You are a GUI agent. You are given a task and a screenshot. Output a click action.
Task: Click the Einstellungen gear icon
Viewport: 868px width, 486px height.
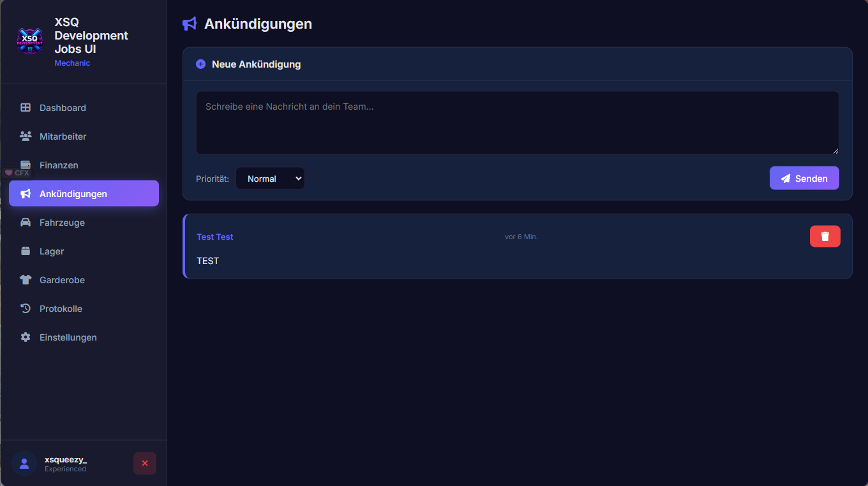click(x=26, y=337)
